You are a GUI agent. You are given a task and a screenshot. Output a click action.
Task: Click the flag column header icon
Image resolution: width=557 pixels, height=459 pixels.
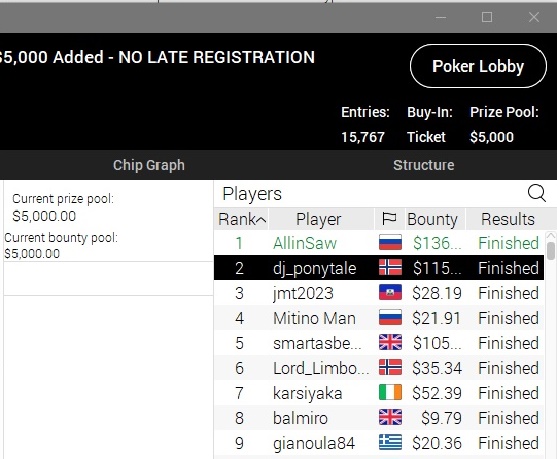pyautogui.click(x=389, y=219)
